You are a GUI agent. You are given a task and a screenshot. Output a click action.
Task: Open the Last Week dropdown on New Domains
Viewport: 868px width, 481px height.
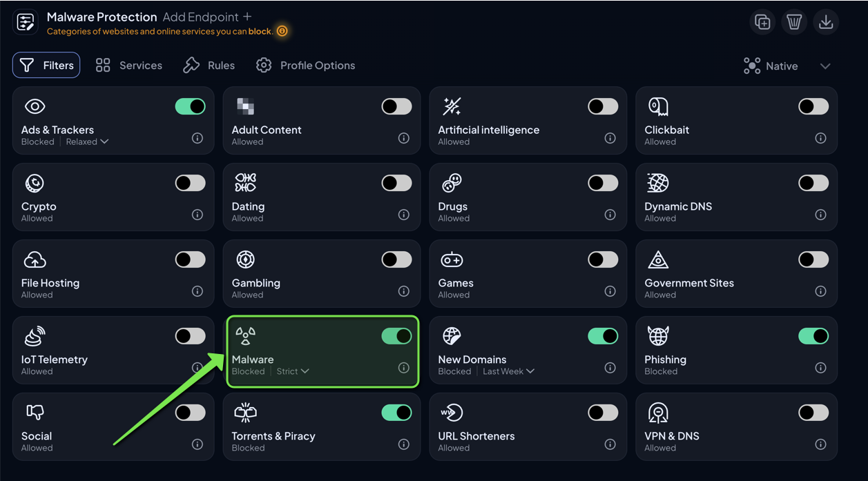(508, 371)
